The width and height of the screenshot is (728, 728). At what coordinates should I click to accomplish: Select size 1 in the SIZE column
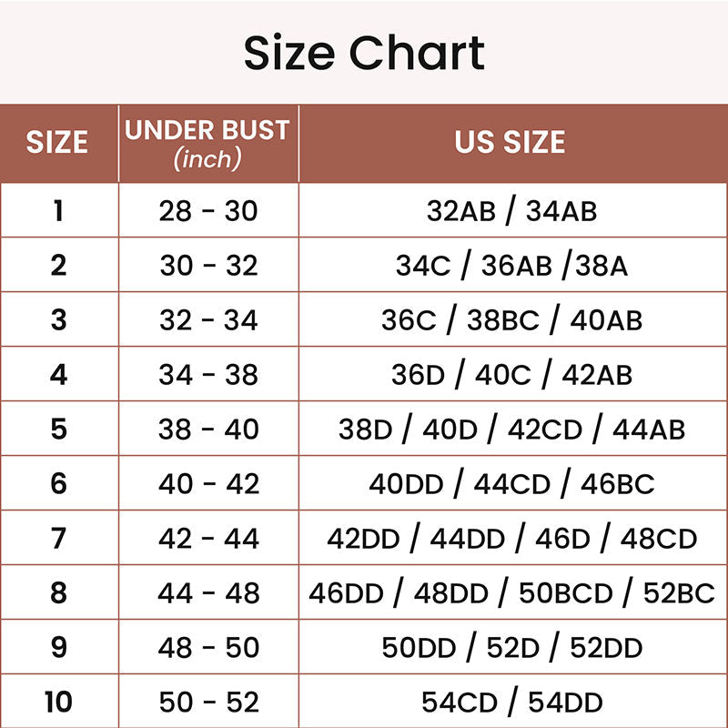[x=58, y=211]
